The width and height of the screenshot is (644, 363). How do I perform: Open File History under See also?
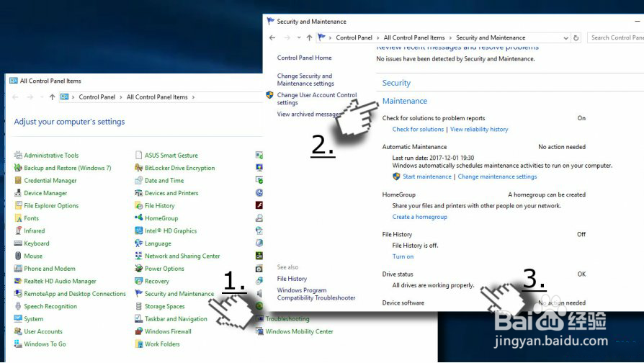point(292,279)
